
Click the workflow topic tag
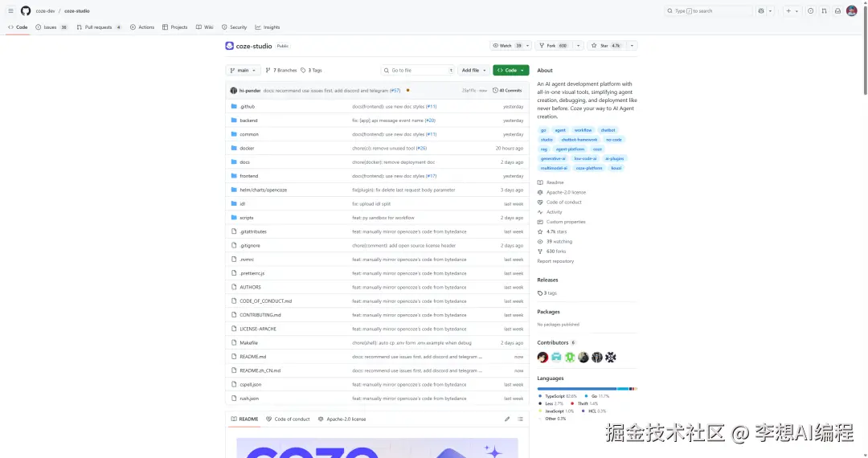[x=583, y=130]
